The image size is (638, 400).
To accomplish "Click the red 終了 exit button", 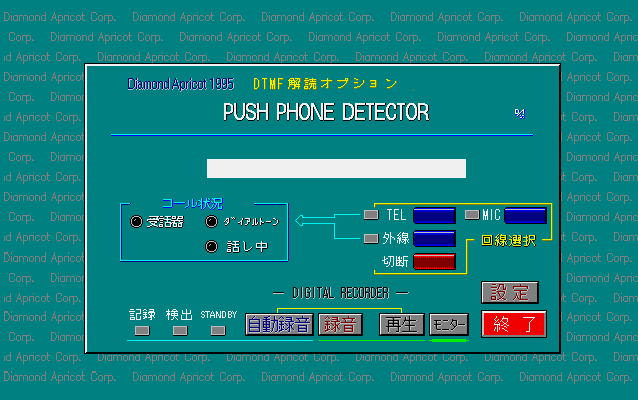I will tap(514, 324).
